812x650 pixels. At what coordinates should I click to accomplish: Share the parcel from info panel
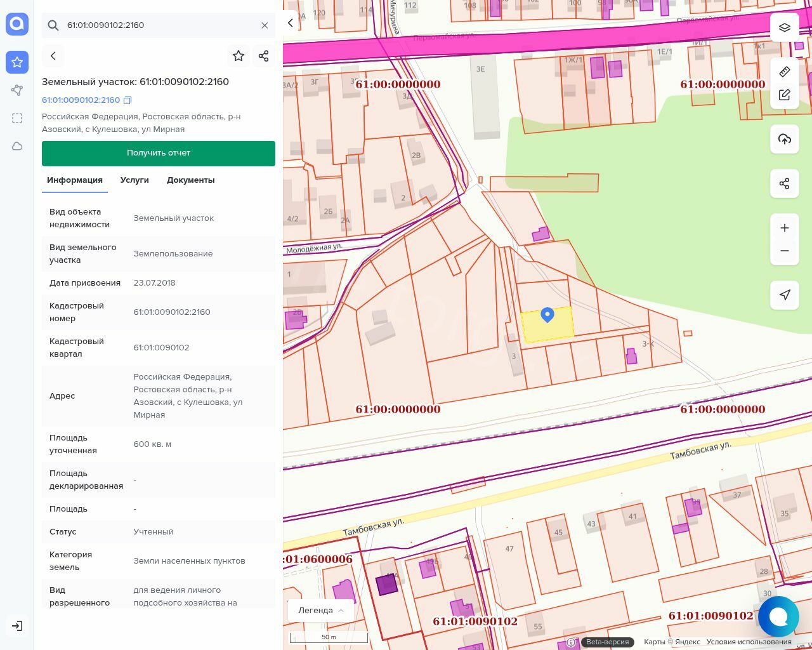click(264, 56)
